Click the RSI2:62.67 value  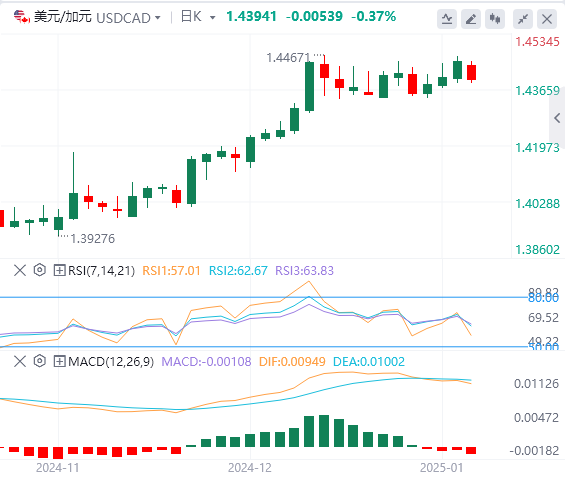pos(238,271)
